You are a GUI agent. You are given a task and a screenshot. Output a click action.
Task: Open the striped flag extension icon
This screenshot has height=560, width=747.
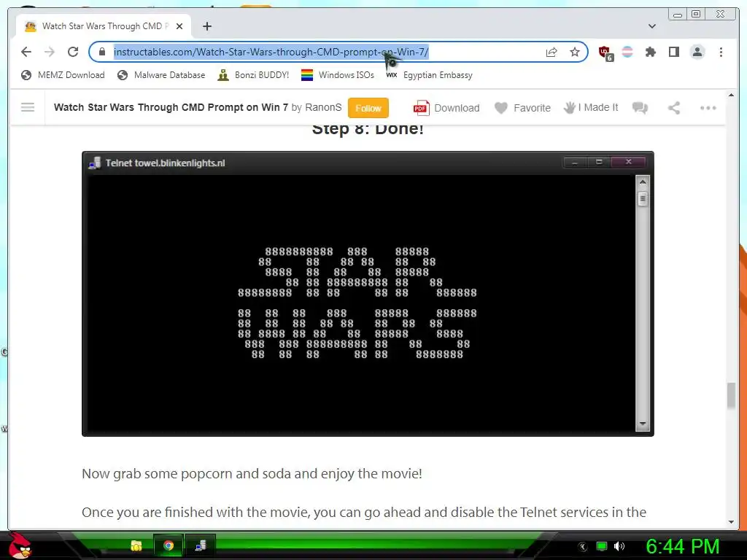coord(627,52)
